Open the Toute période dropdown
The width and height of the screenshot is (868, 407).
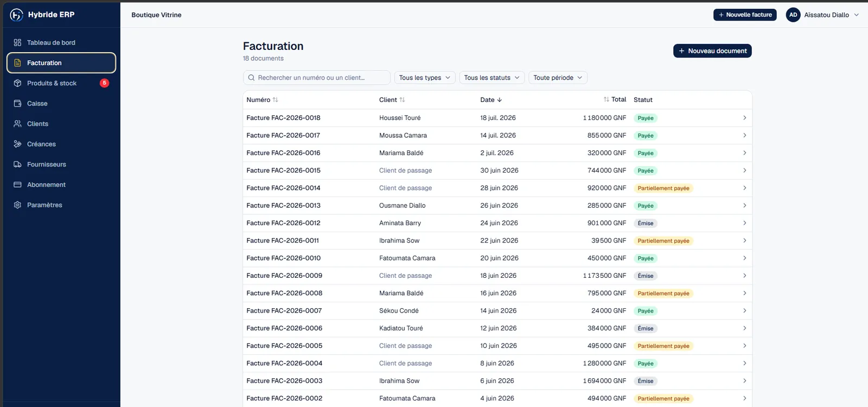(x=558, y=78)
